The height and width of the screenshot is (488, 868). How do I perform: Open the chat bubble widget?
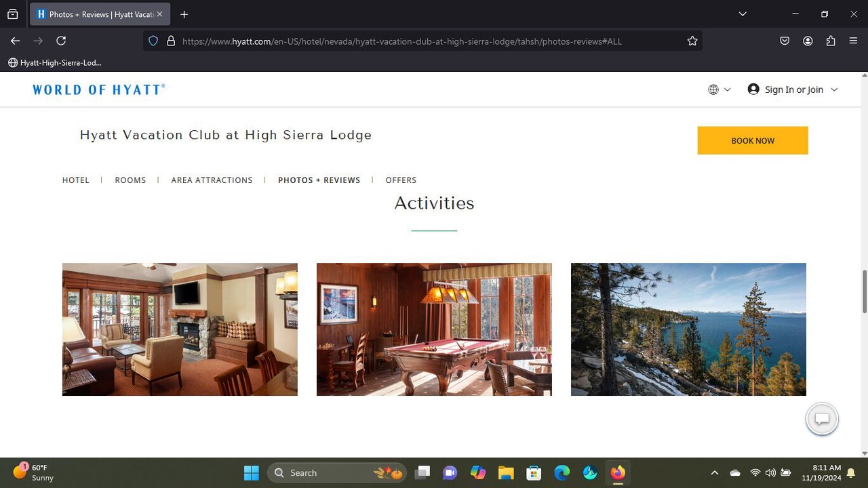[822, 419]
